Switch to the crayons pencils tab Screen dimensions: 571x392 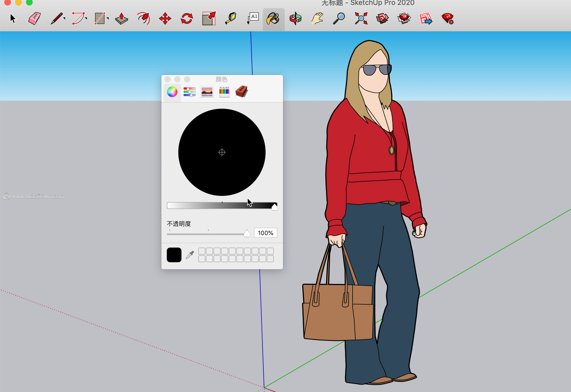224,92
